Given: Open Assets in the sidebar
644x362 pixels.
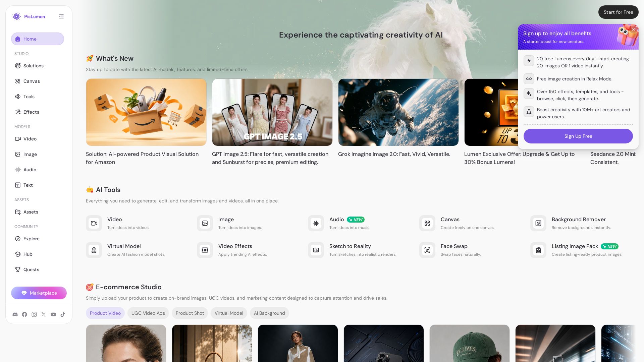Looking at the screenshot, I should 38,212.
